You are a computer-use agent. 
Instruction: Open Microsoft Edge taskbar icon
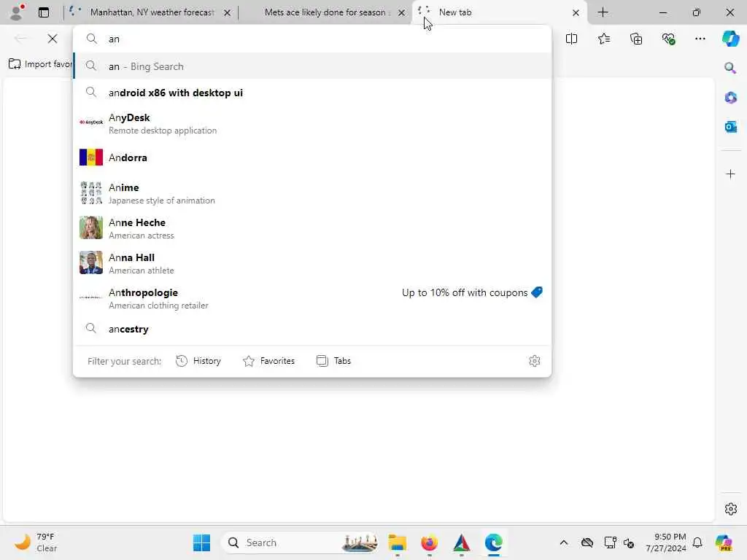pyautogui.click(x=494, y=542)
